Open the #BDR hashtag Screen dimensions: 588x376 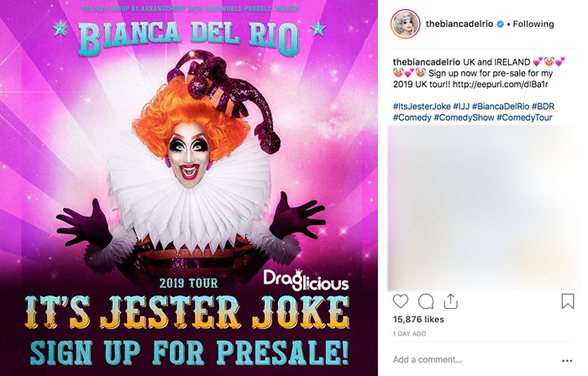click(543, 107)
